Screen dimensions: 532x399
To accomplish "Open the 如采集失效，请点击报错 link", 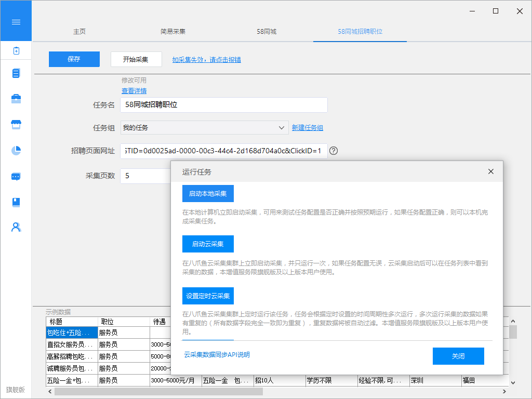I will tap(206, 60).
